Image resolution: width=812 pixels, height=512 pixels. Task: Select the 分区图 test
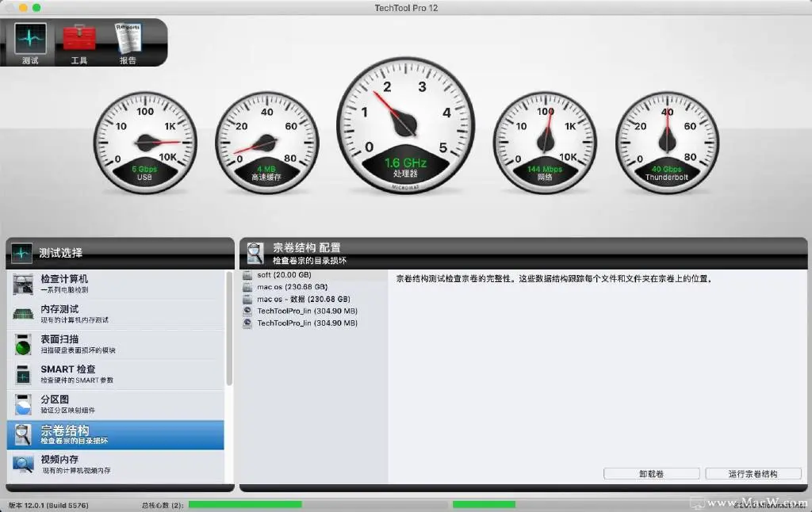pyautogui.click(x=116, y=404)
